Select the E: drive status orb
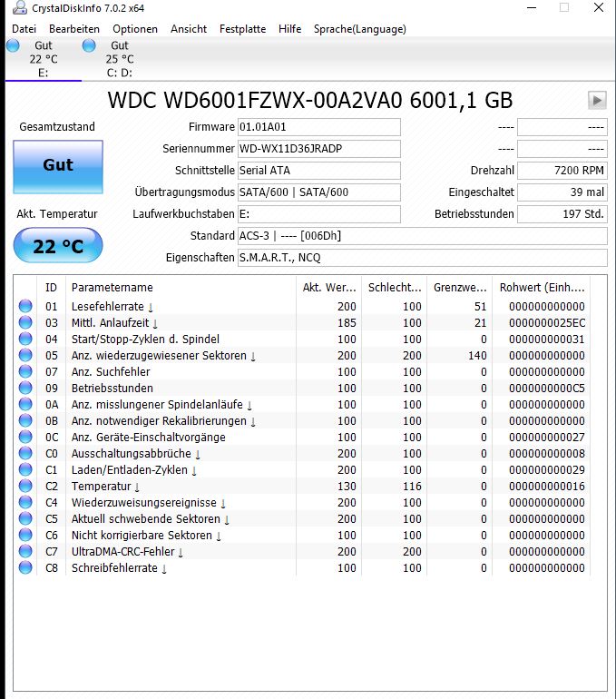The height and width of the screenshot is (699, 616). pyautogui.click(x=13, y=45)
